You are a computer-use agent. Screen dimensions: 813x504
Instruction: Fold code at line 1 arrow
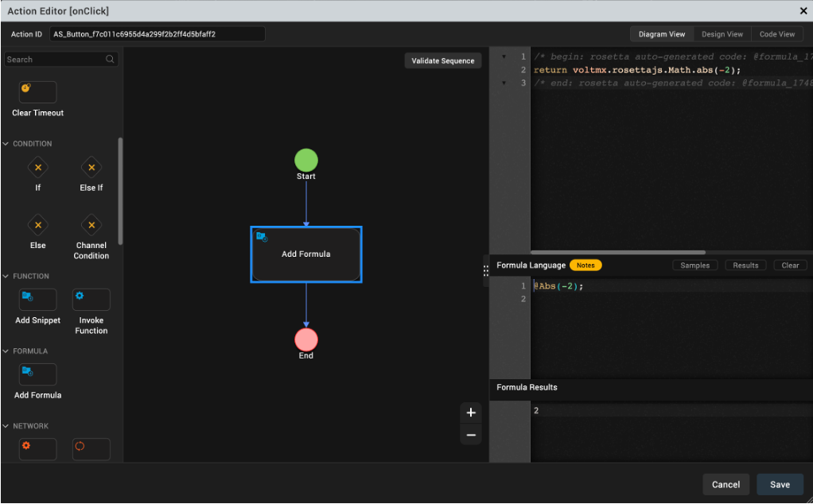(504, 56)
